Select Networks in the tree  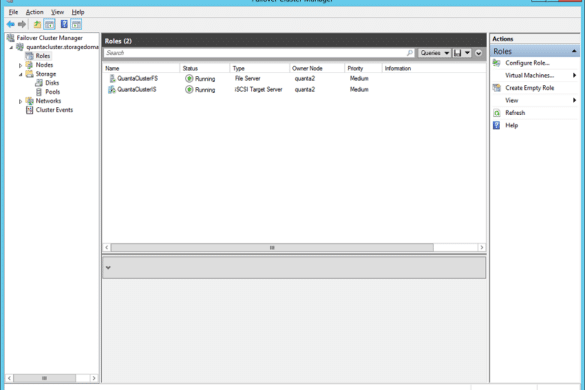48,101
